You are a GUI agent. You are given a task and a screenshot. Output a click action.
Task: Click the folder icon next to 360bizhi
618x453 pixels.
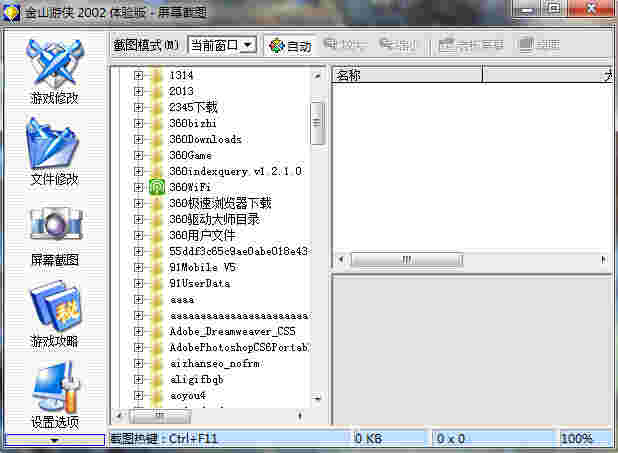click(x=157, y=123)
